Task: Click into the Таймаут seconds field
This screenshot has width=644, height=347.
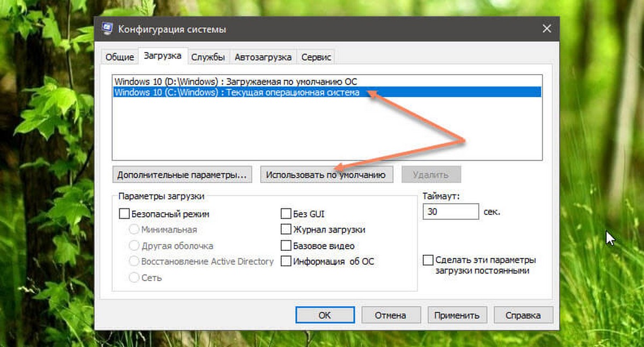Action: (x=450, y=212)
